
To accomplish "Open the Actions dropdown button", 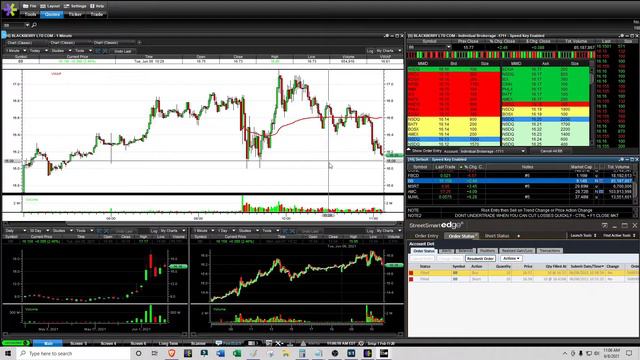I will (511, 258).
